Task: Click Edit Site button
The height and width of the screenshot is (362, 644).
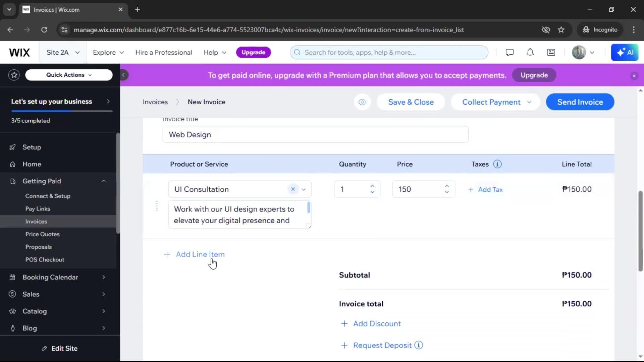Action: tap(60, 349)
